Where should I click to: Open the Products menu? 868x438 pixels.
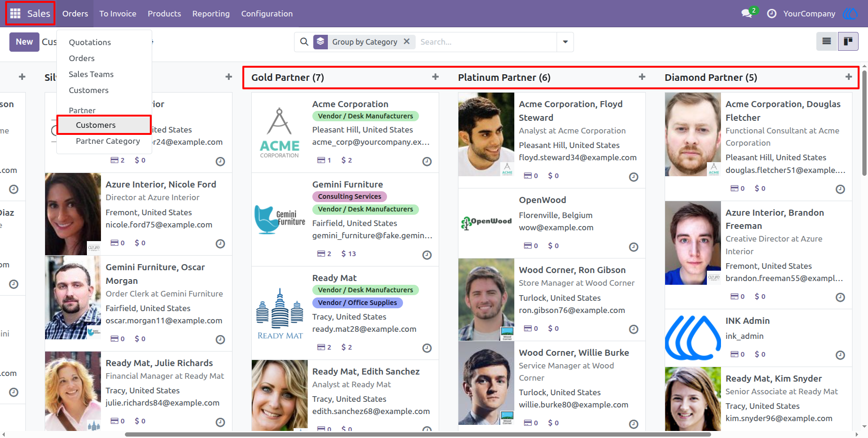pos(164,14)
